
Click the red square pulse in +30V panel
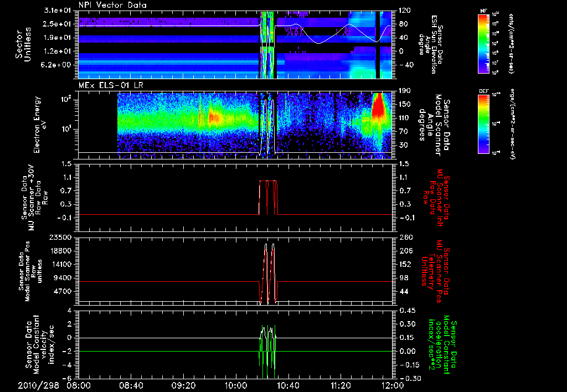click(269, 198)
